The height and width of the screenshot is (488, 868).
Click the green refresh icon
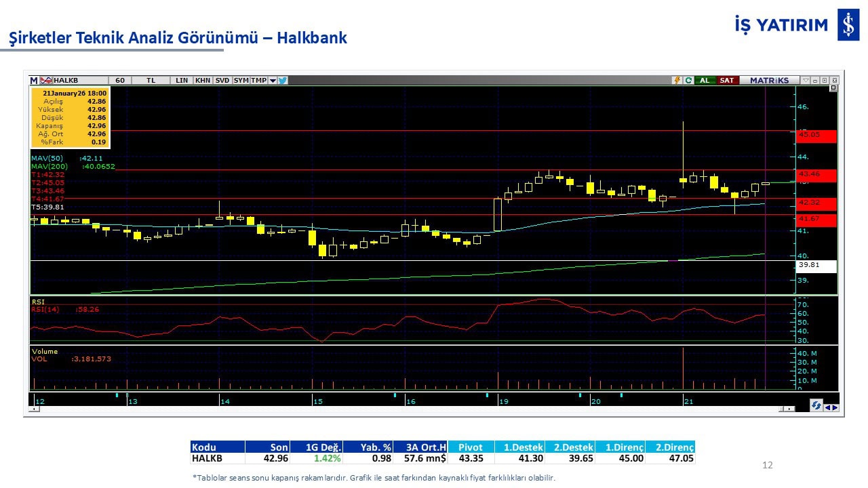[x=688, y=80]
